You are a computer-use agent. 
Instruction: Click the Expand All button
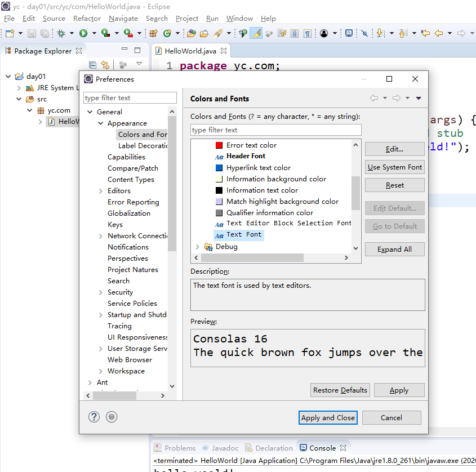(x=394, y=249)
